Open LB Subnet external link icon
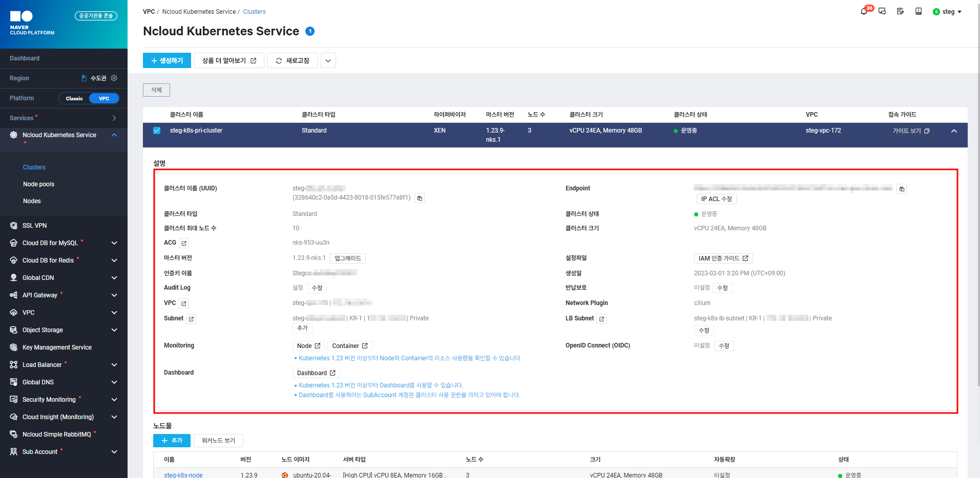980x478 pixels. click(x=601, y=319)
